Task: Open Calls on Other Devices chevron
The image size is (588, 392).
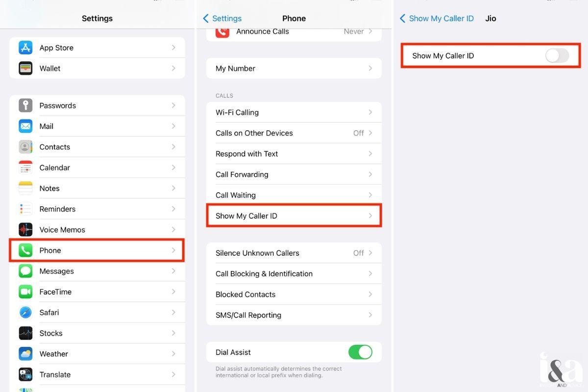Action: click(x=370, y=133)
